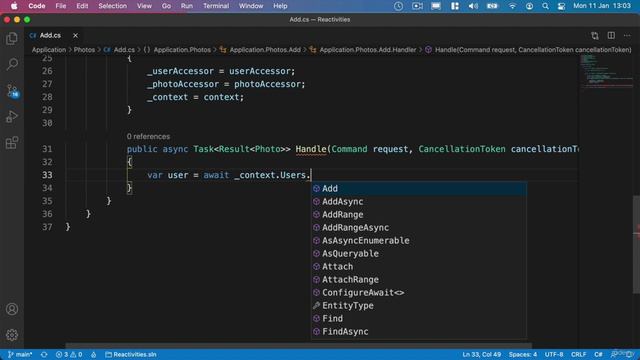640x360 pixels.
Task: Choose AddRange suggestion
Action: click(x=419, y=215)
